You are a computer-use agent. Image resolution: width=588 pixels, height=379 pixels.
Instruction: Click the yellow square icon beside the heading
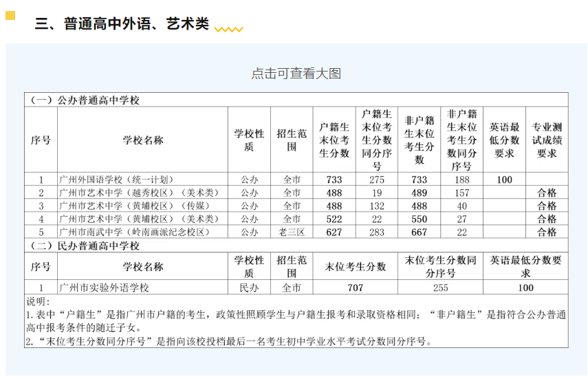(x=10, y=16)
